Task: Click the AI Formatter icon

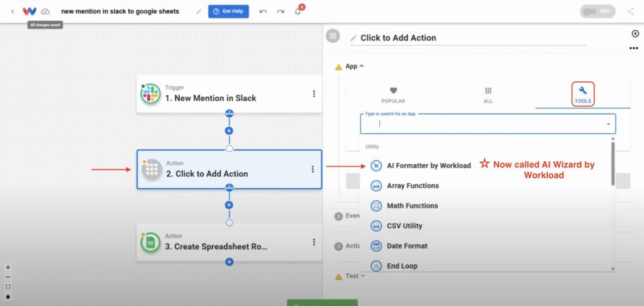Action: click(376, 166)
